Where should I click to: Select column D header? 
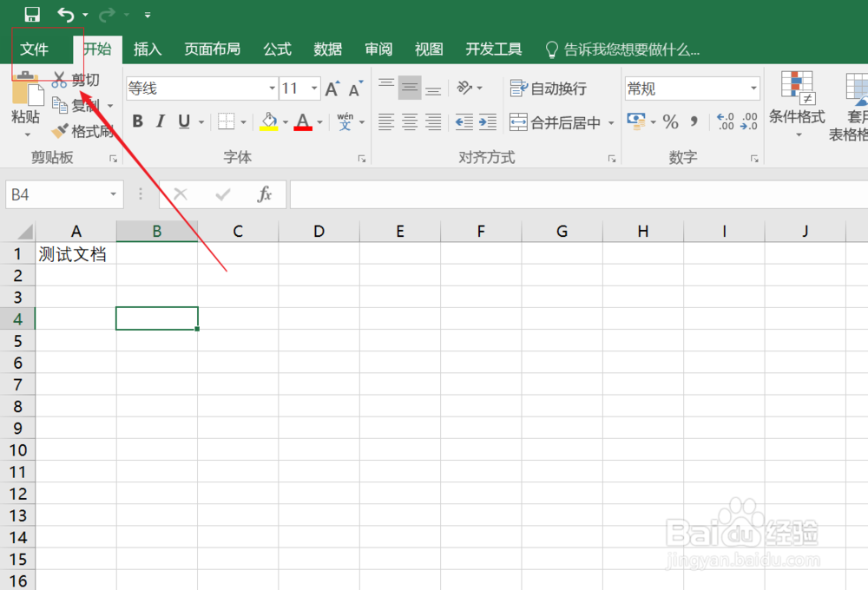tap(319, 232)
